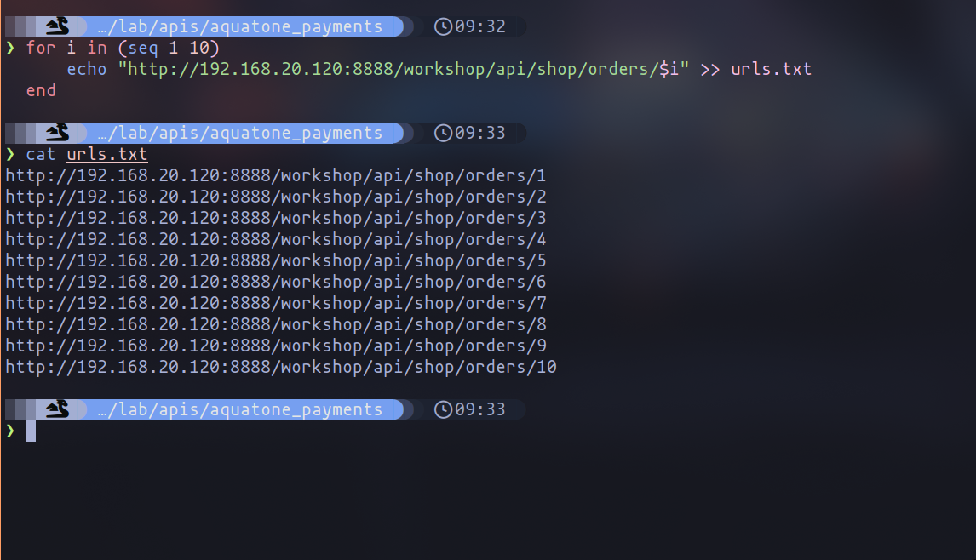Click the block cursor on the empty prompt
The image size is (976, 560).
click(x=31, y=431)
